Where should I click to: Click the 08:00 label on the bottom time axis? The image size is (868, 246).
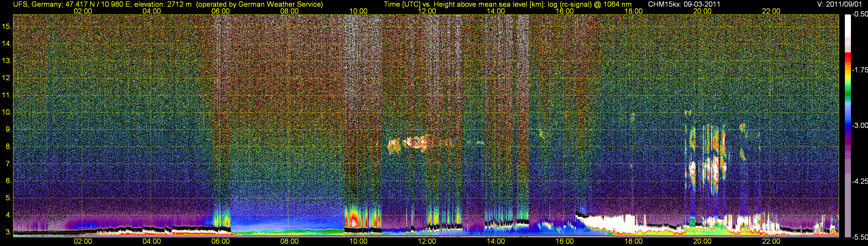[x=289, y=241]
